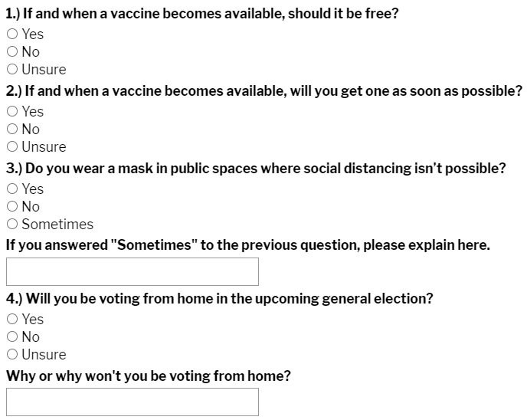Choose No for whether the vaccine should be free
This screenshot has height=420, width=527.
[x=12, y=52]
